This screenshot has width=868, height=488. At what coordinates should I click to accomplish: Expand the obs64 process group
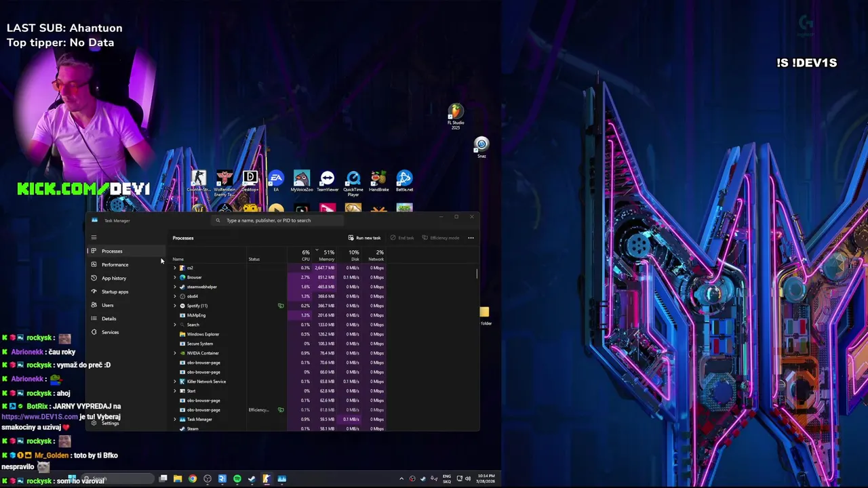point(175,296)
